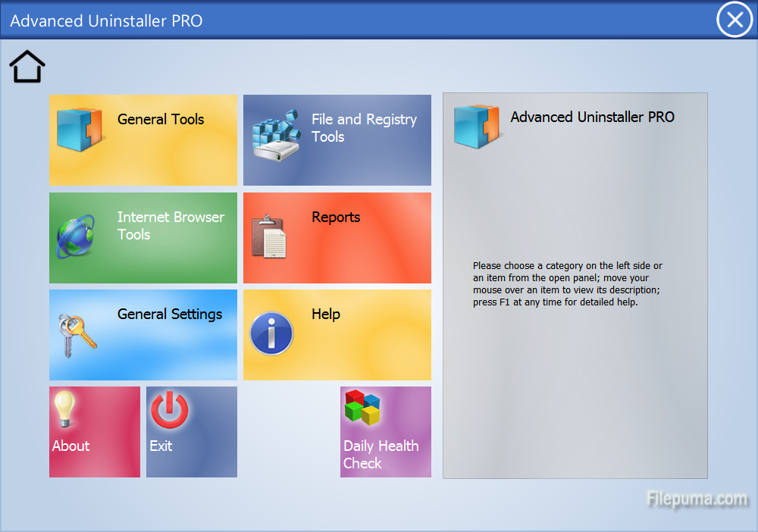
Task: Open the Internet Browser Tools text label
Action: coord(171,226)
